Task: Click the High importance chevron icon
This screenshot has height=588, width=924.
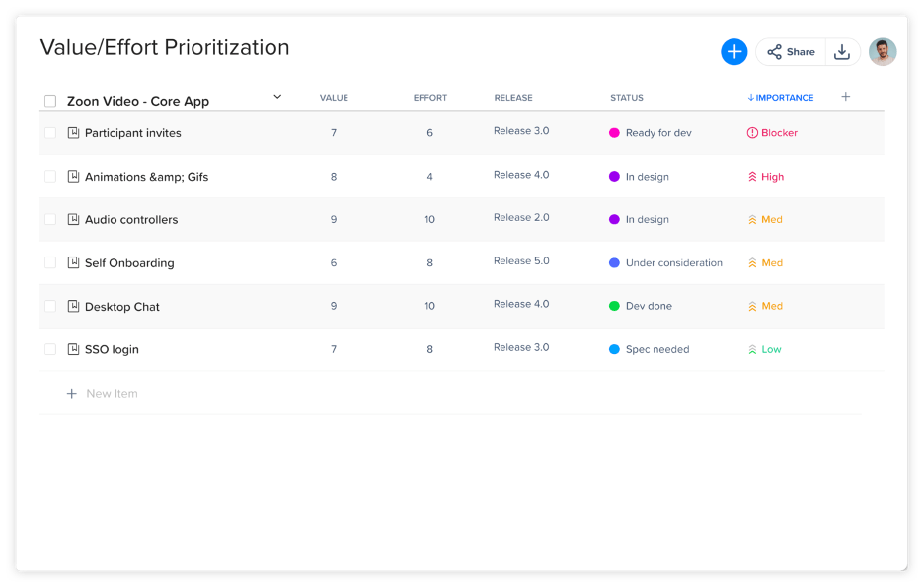Action: [752, 177]
